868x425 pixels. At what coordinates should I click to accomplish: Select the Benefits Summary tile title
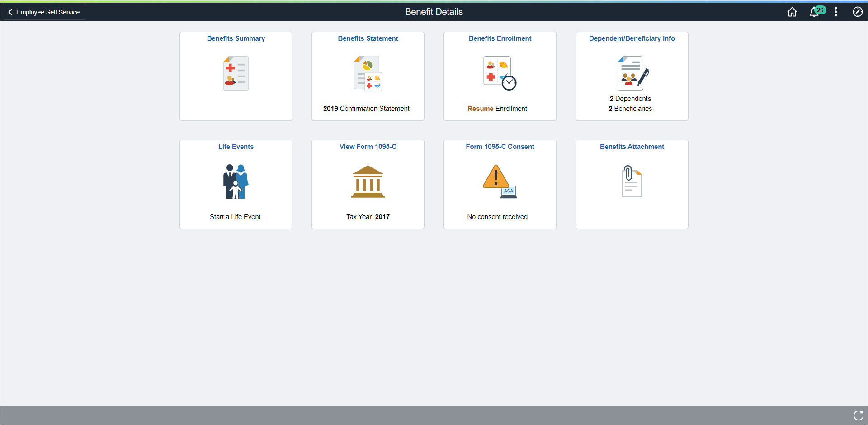(x=236, y=38)
